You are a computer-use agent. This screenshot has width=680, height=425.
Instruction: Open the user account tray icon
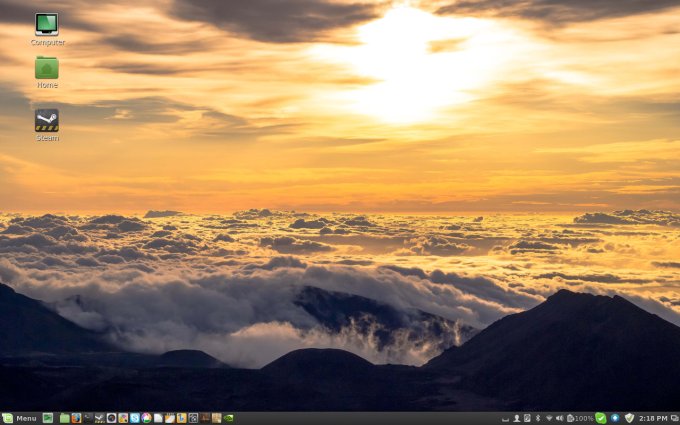pyautogui.click(x=517, y=418)
